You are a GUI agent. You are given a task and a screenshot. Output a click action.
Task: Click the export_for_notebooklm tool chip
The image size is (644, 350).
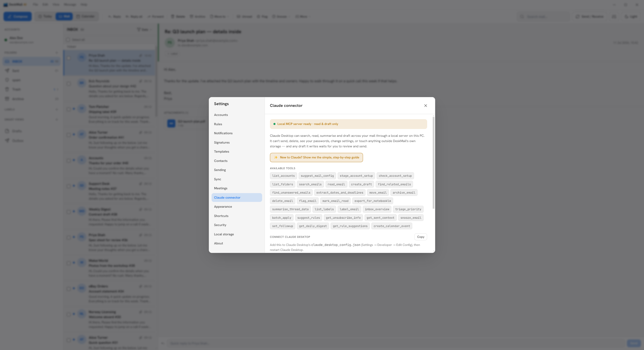373,201
